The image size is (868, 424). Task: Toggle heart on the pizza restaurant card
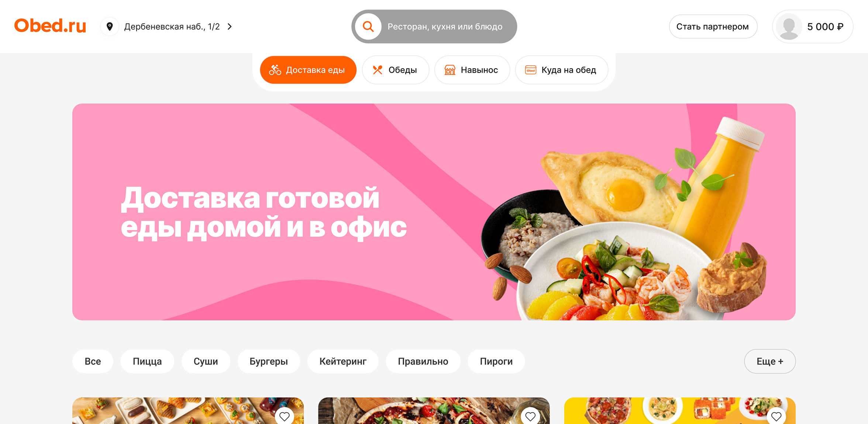530,416
